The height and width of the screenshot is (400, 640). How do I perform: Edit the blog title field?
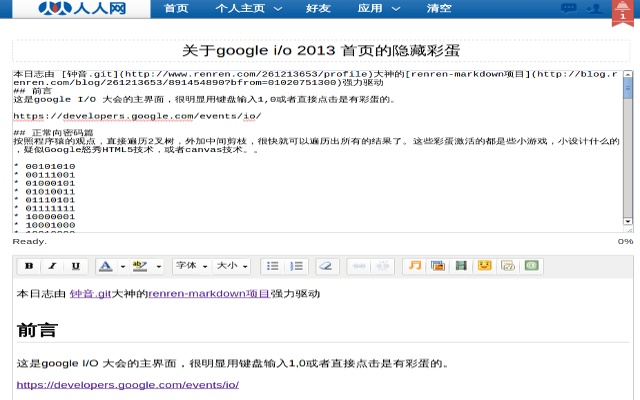tap(321, 51)
